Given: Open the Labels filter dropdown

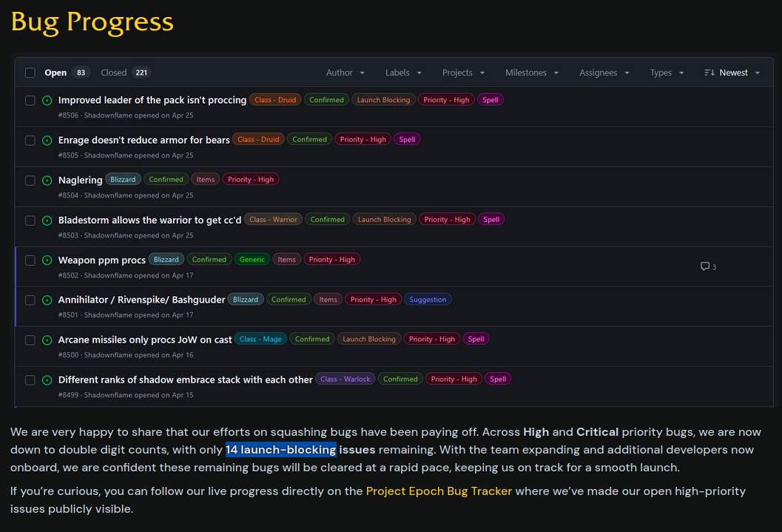Looking at the screenshot, I should coord(403,73).
